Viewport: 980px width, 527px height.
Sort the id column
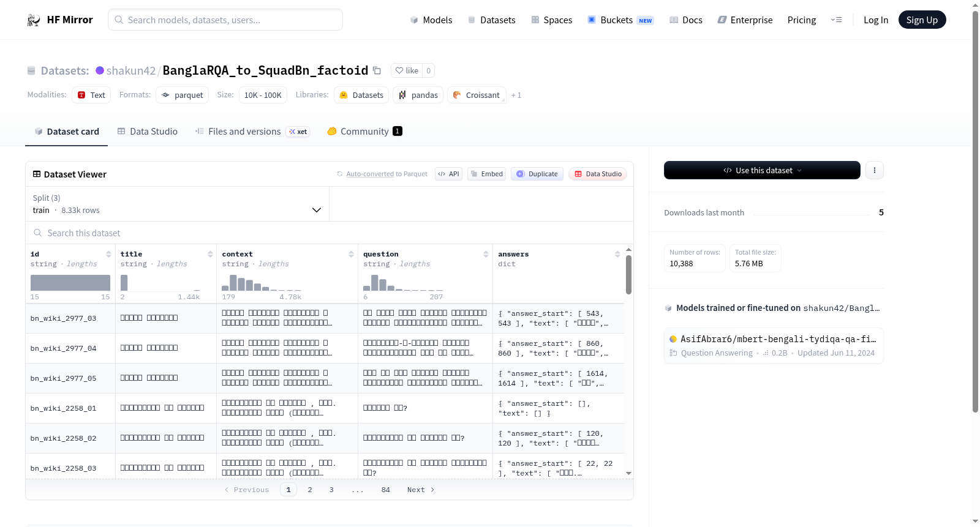click(108, 254)
